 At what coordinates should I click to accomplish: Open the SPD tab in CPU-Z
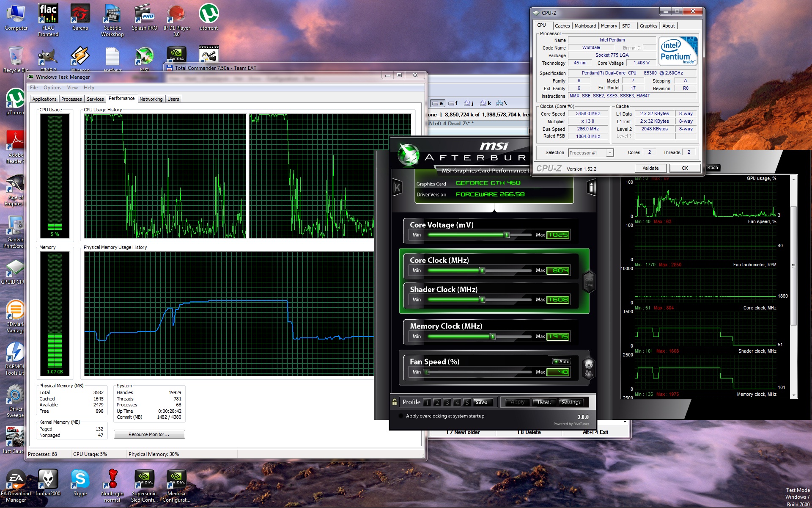pos(626,26)
